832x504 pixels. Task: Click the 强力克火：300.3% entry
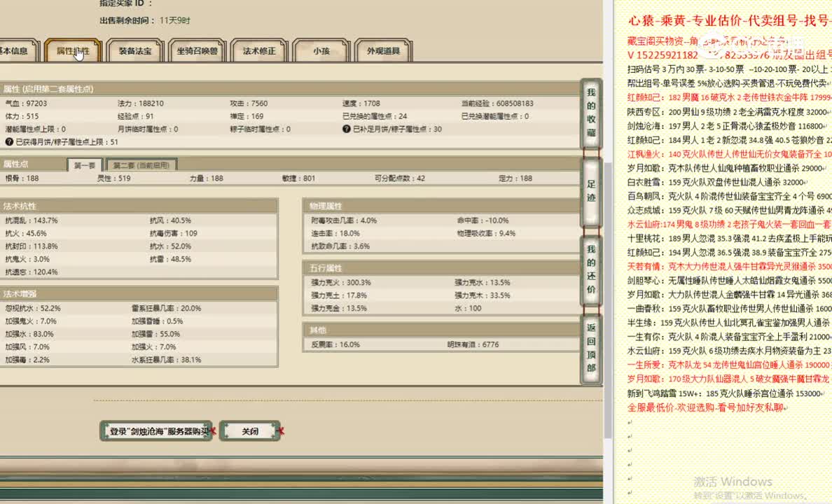(340, 282)
